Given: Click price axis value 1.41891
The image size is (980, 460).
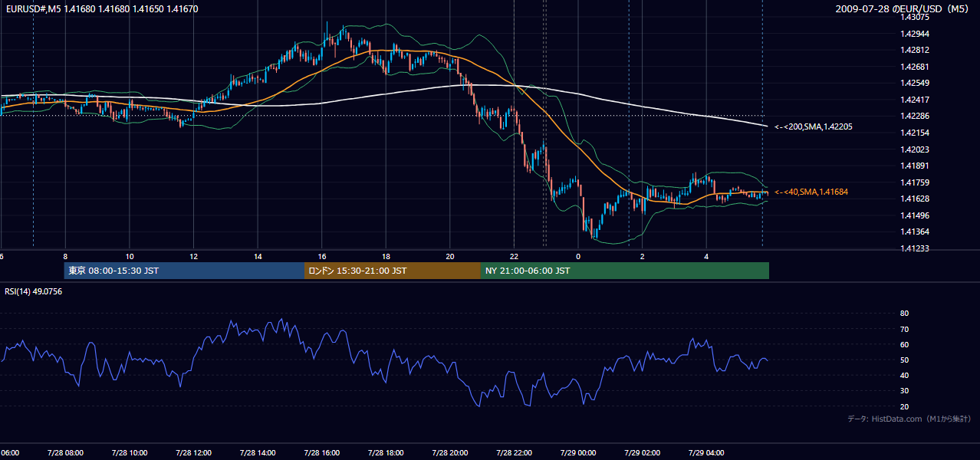Looking at the screenshot, I should [x=914, y=166].
